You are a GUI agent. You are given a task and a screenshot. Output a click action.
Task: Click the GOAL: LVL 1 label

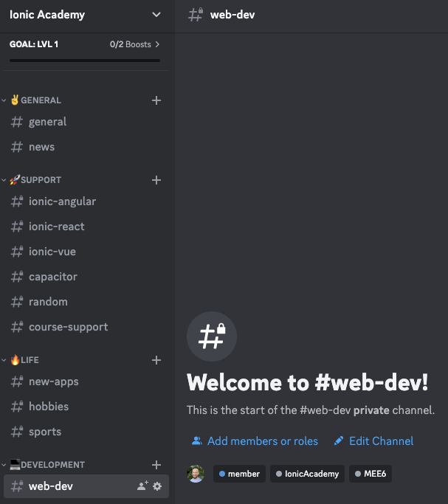pyautogui.click(x=34, y=44)
